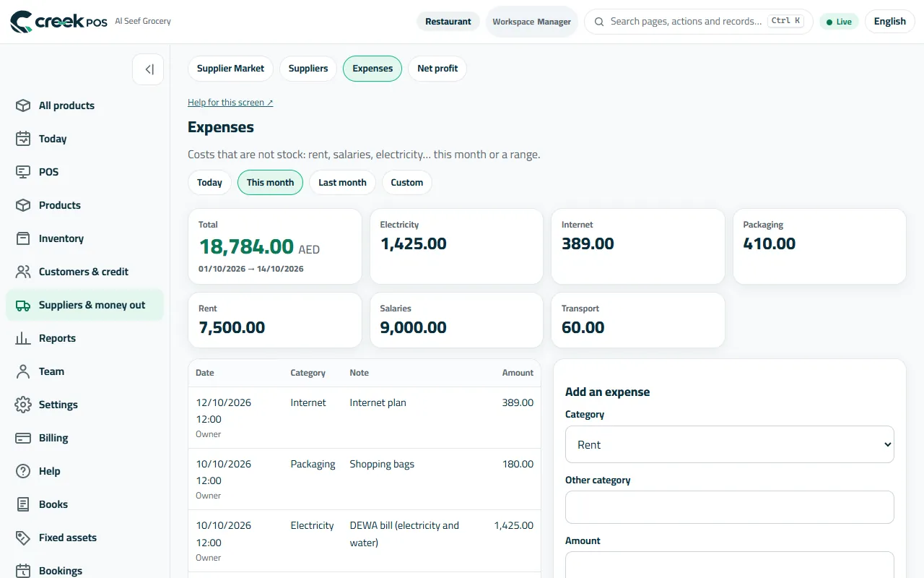Click the Transport 60.00 summary card

637,320
